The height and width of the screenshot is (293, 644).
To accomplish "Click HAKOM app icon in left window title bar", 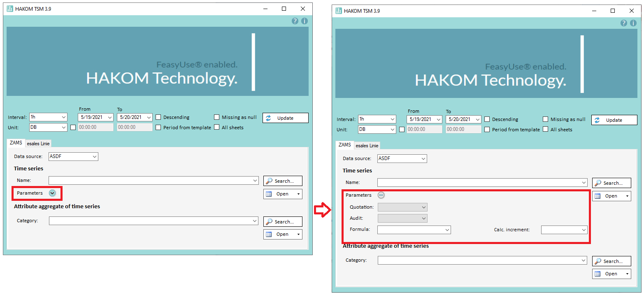I will (10, 9).
